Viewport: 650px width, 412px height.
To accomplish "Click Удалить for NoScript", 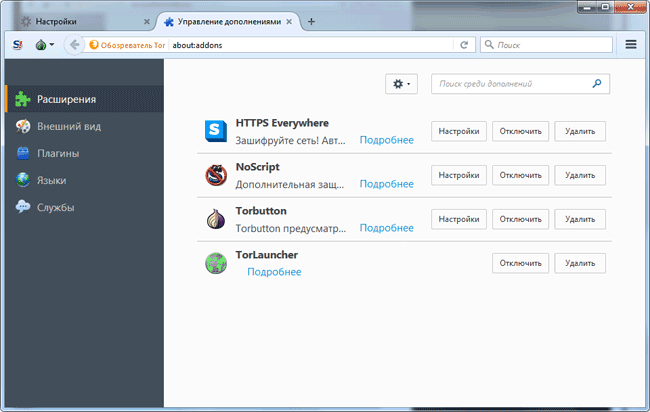I will [580, 175].
